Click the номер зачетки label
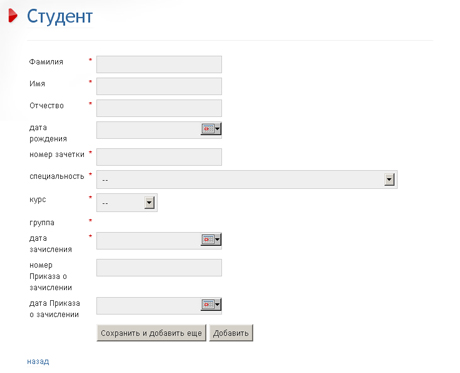This screenshot has width=460, height=373. click(57, 154)
